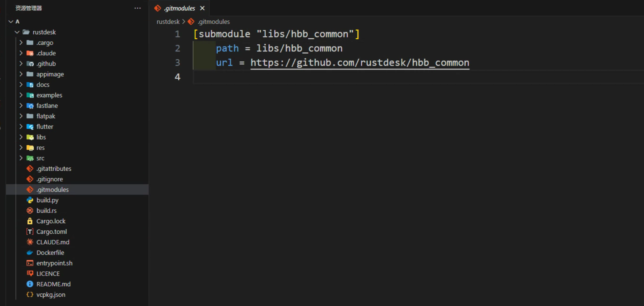Collapse the rustdesk root folder
644x306 pixels.
(17, 32)
